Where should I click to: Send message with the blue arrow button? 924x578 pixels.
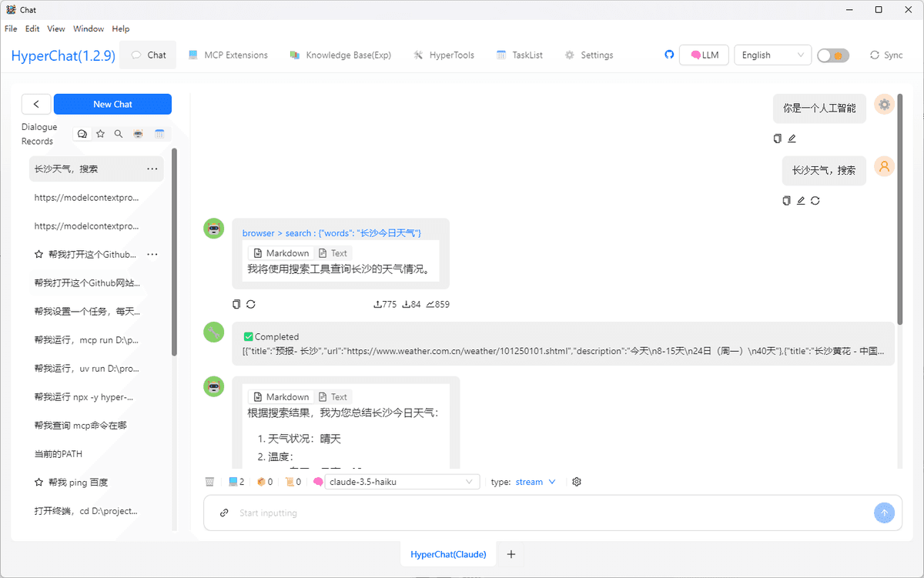pyautogui.click(x=884, y=513)
